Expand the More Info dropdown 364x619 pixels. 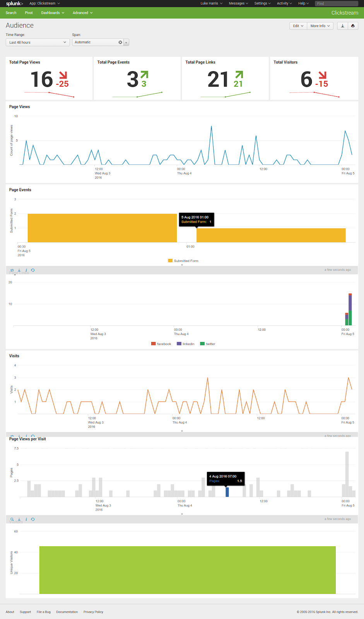click(x=320, y=26)
